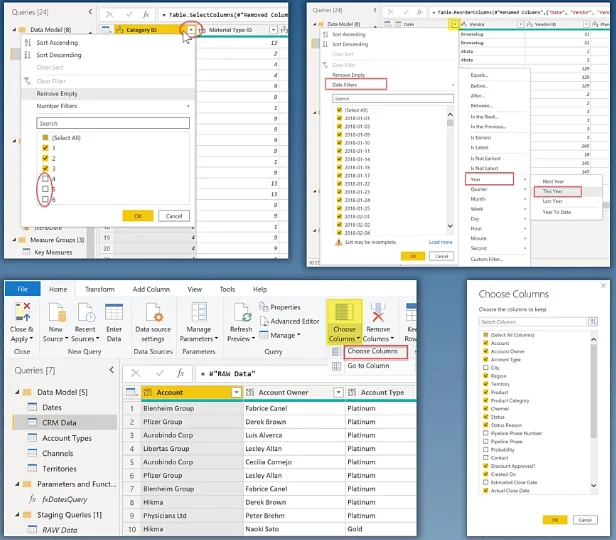
Task: Collapse the Queries [24] pane in Category ID screenshot
Action: click(91, 12)
